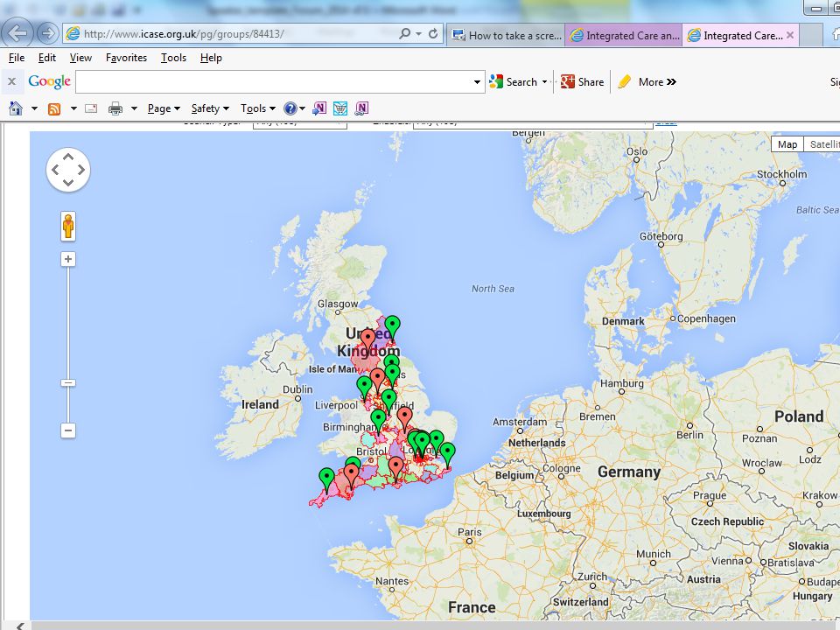The width and height of the screenshot is (840, 630).
Task: Open the Help menu in menu bar
Action: (x=211, y=58)
